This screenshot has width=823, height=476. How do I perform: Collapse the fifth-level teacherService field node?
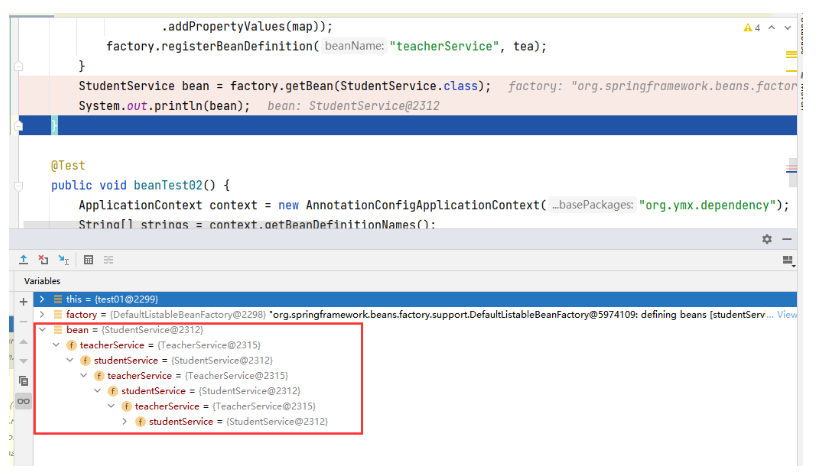(x=111, y=406)
